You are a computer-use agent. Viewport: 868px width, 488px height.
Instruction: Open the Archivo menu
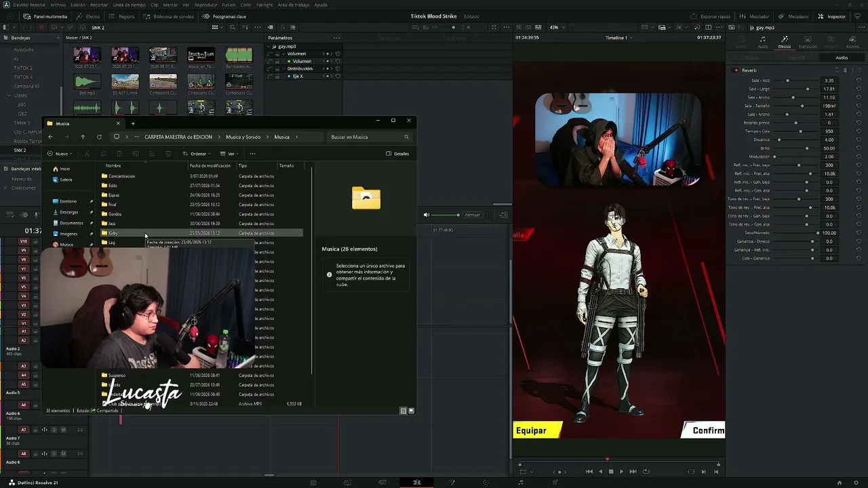click(x=58, y=5)
